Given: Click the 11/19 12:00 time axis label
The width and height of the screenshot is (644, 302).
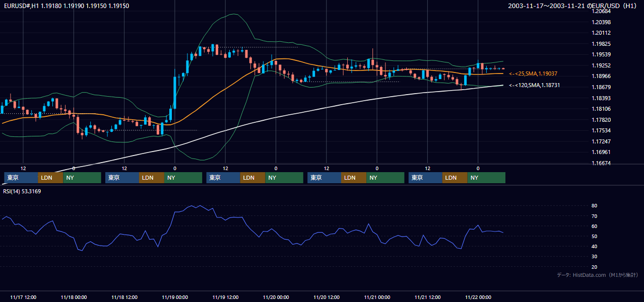Looking at the screenshot, I should coord(225,297).
